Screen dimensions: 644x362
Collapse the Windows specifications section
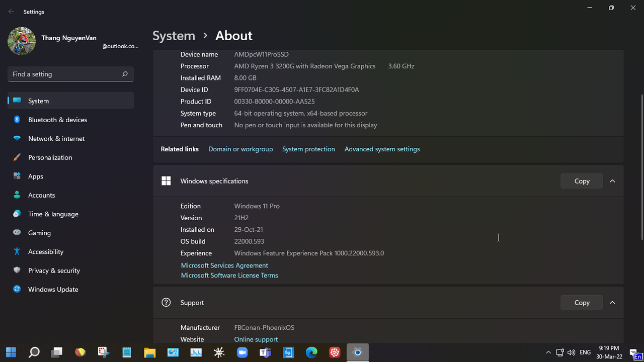(612, 181)
